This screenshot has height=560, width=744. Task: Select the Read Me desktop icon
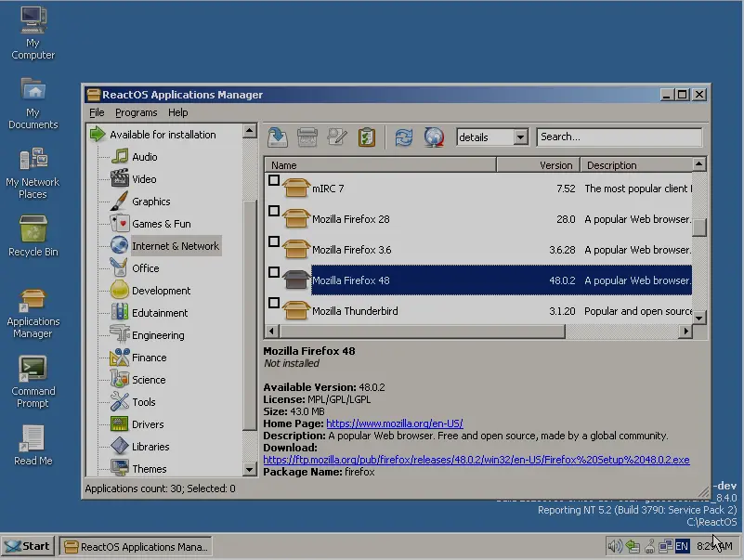coord(33,438)
